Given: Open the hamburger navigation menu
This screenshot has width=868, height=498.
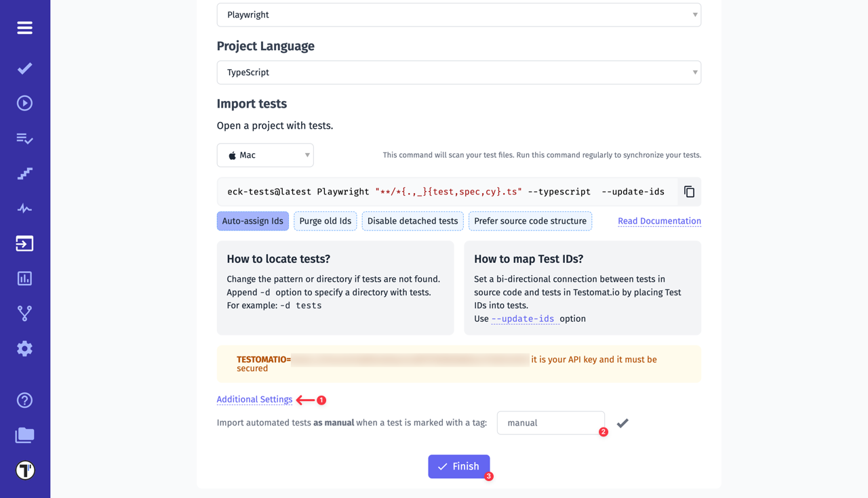Looking at the screenshot, I should tap(24, 28).
